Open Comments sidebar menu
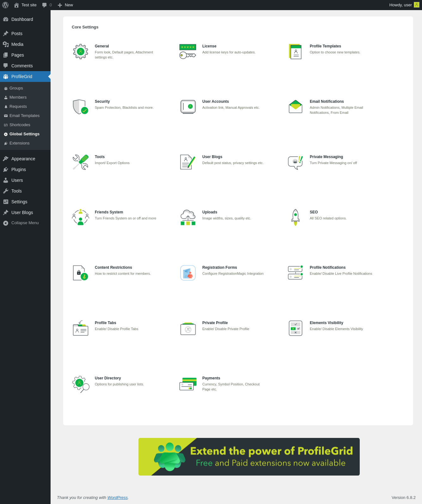 (x=25, y=66)
